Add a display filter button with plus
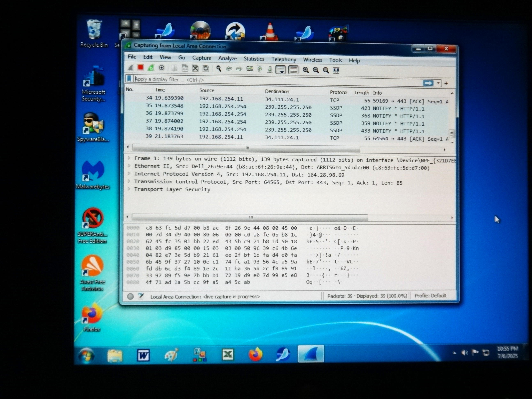532x399 pixels. click(446, 83)
